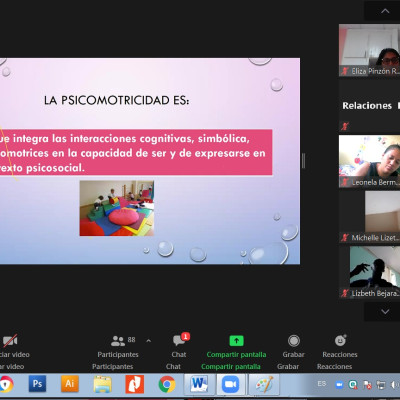The height and width of the screenshot is (400, 400).
Task: Open reactions using the smiley face icon
Action: click(x=340, y=340)
